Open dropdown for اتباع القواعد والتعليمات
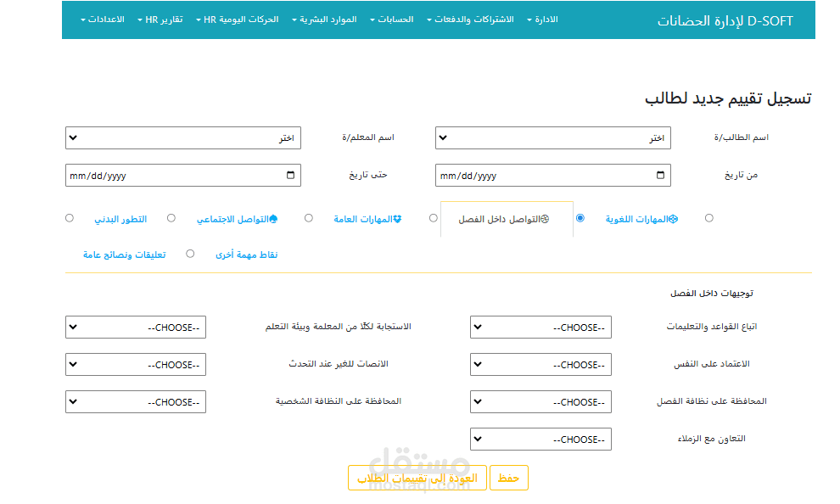Screen dimensions: 840x504 tap(540, 328)
